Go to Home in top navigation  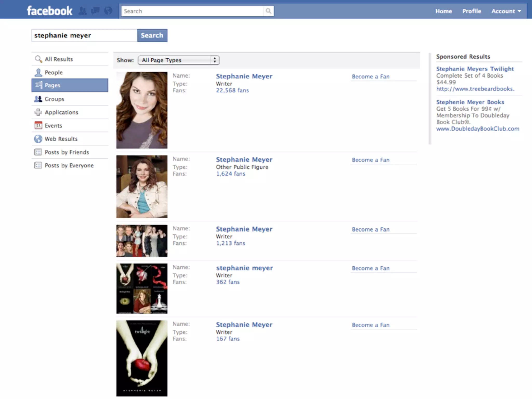pos(443,11)
